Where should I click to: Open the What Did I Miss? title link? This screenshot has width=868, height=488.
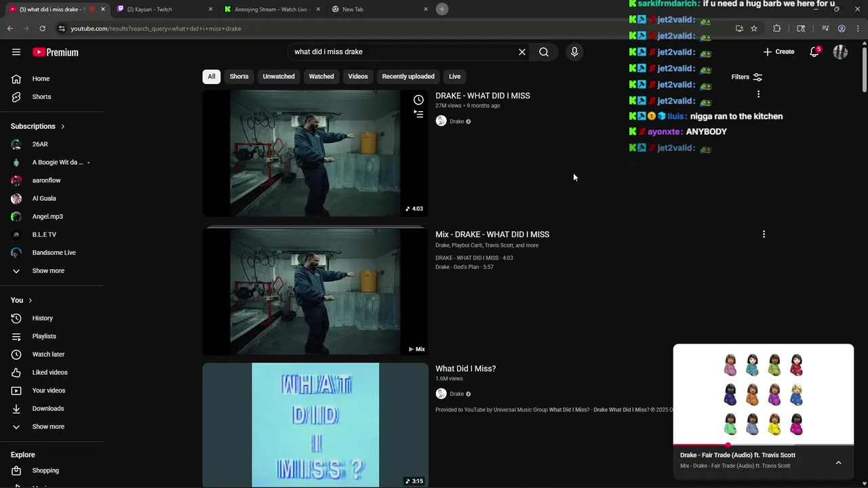pos(466,369)
